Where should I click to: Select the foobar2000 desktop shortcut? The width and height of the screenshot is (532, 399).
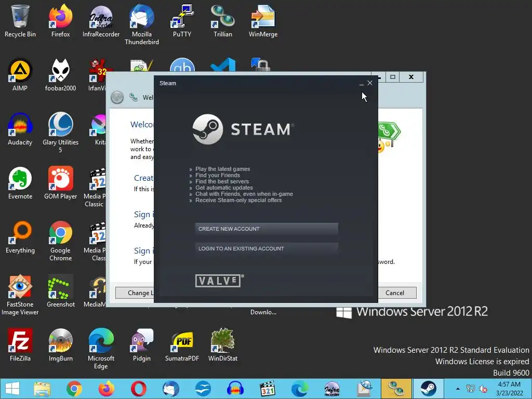[x=60, y=75]
